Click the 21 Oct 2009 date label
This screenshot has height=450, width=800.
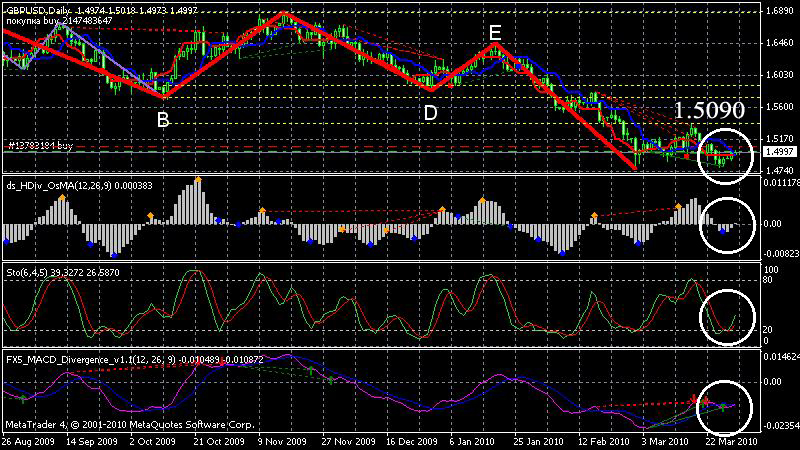point(219,441)
